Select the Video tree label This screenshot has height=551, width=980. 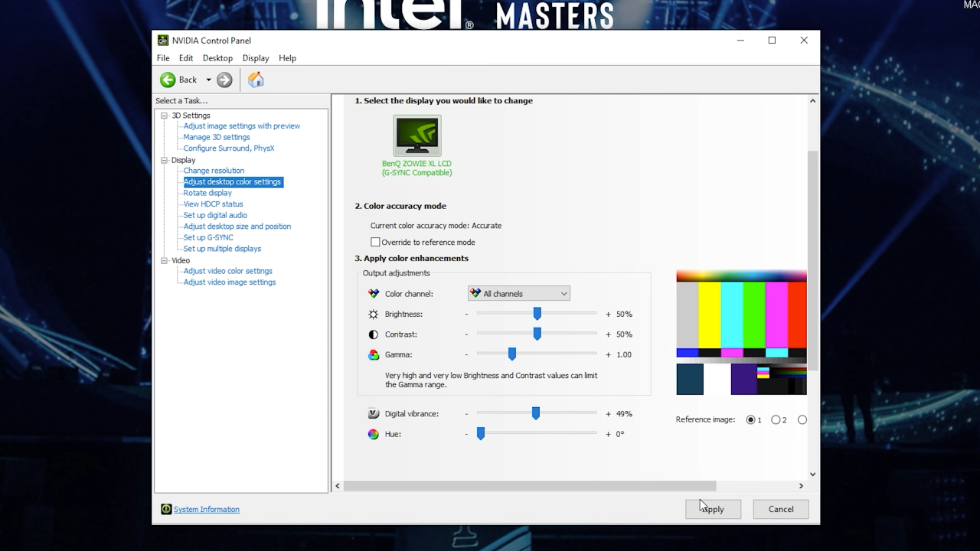coord(181,261)
